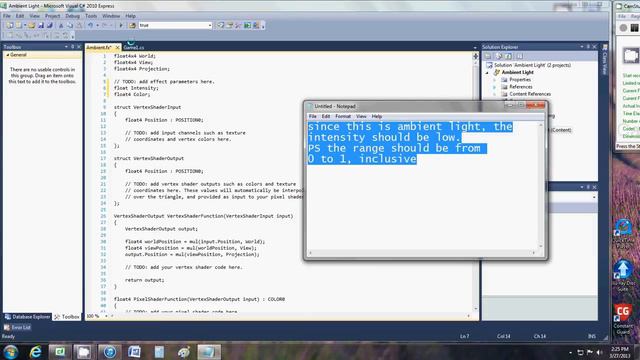Click the Redo toolbar icon

click(104, 25)
